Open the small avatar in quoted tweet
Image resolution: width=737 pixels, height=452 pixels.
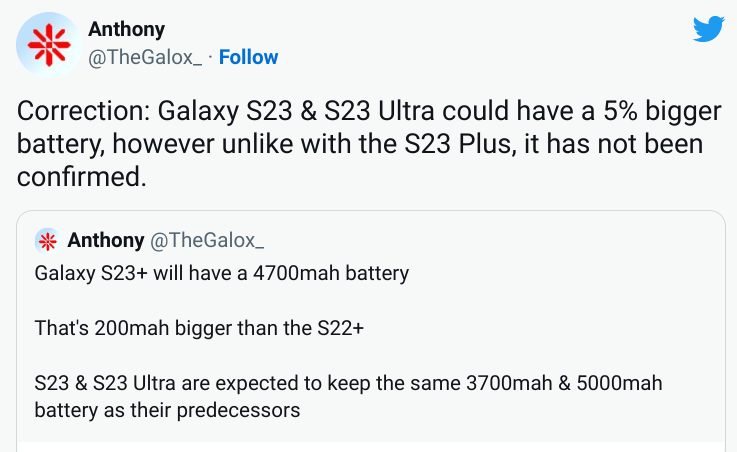point(47,241)
